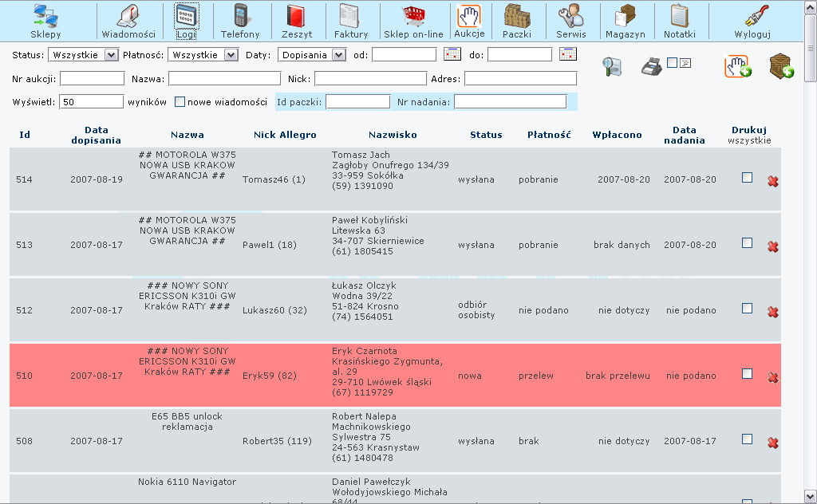
Task: Tick the print checkbox for row 510
Action: click(747, 374)
